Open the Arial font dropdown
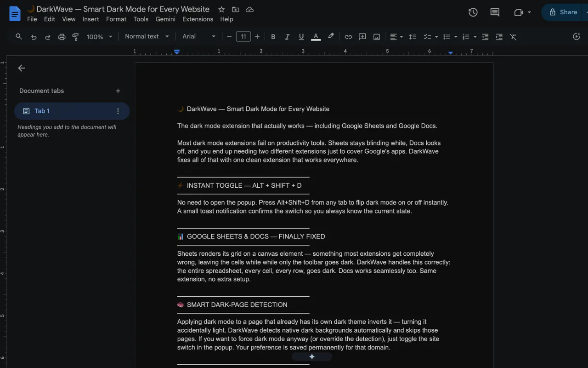The height and width of the screenshot is (368, 588). coord(199,36)
